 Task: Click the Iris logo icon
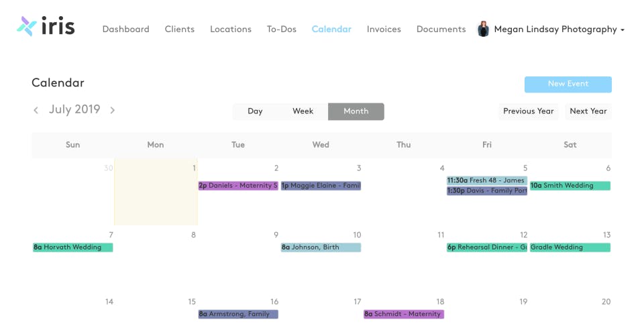tap(26, 27)
